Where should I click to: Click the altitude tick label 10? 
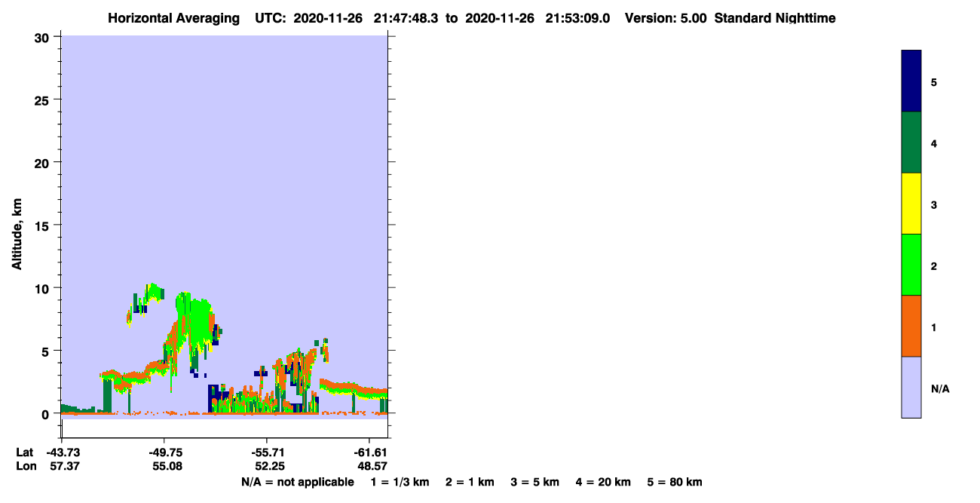[x=44, y=288]
